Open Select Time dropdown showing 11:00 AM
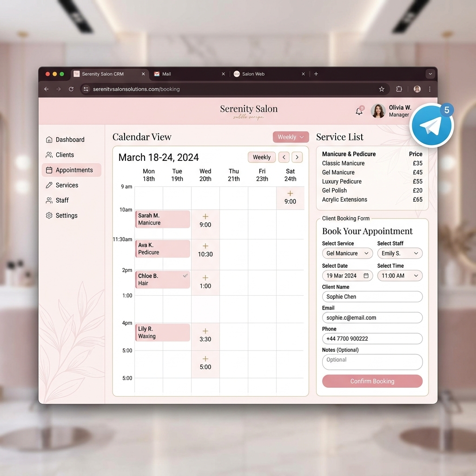476x476 pixels. click(x=400, y=276)
